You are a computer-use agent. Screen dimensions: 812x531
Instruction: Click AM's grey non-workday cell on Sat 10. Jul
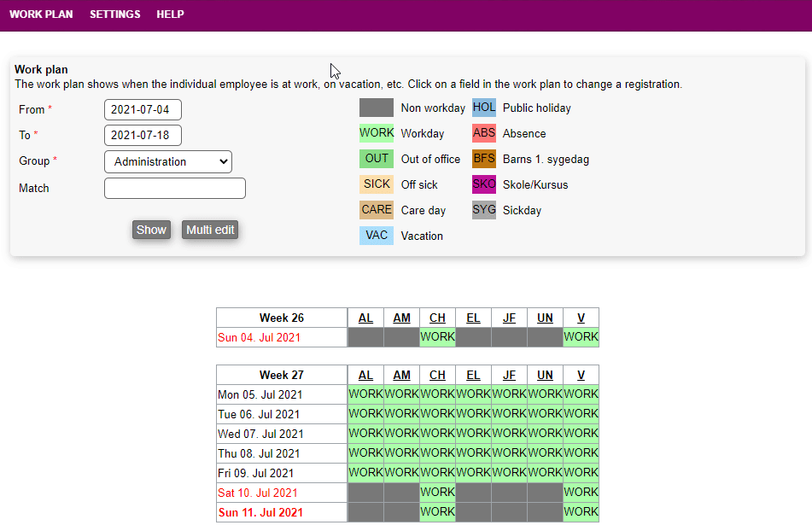401,493
